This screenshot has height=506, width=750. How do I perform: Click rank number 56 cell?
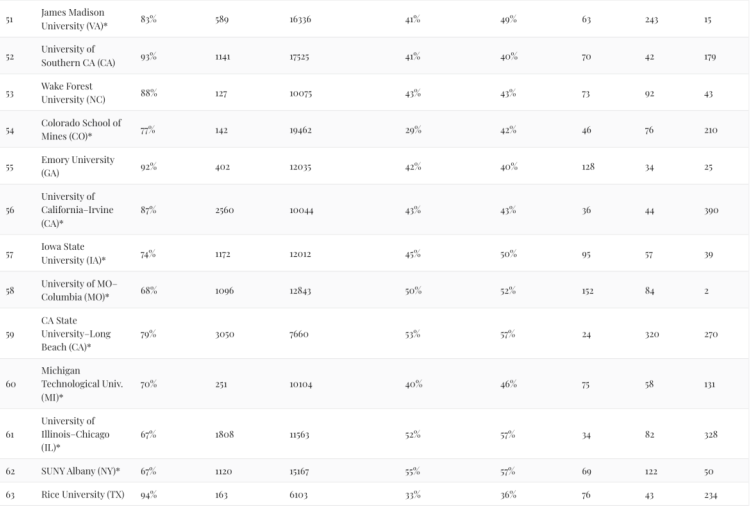(10, 210)
